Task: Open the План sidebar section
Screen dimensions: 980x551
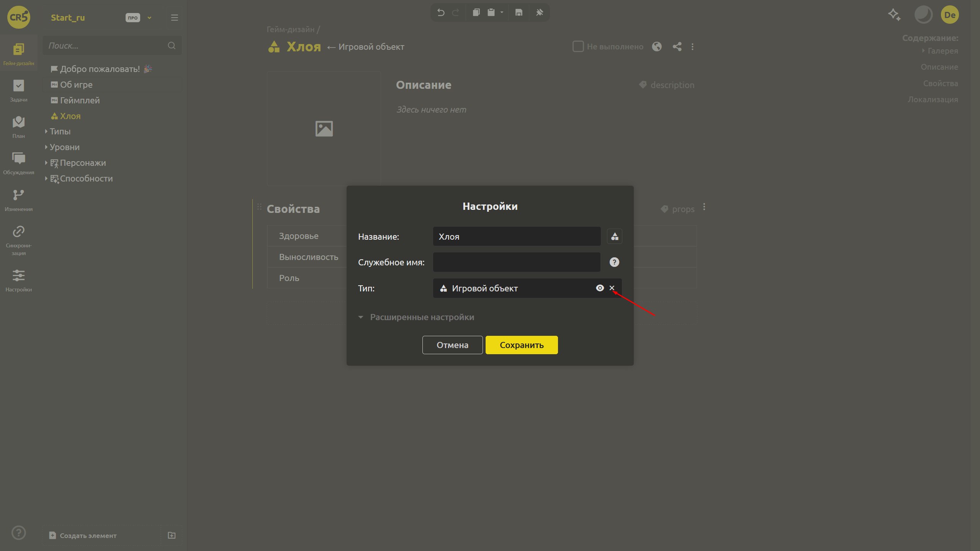Action: coord(18,127)
